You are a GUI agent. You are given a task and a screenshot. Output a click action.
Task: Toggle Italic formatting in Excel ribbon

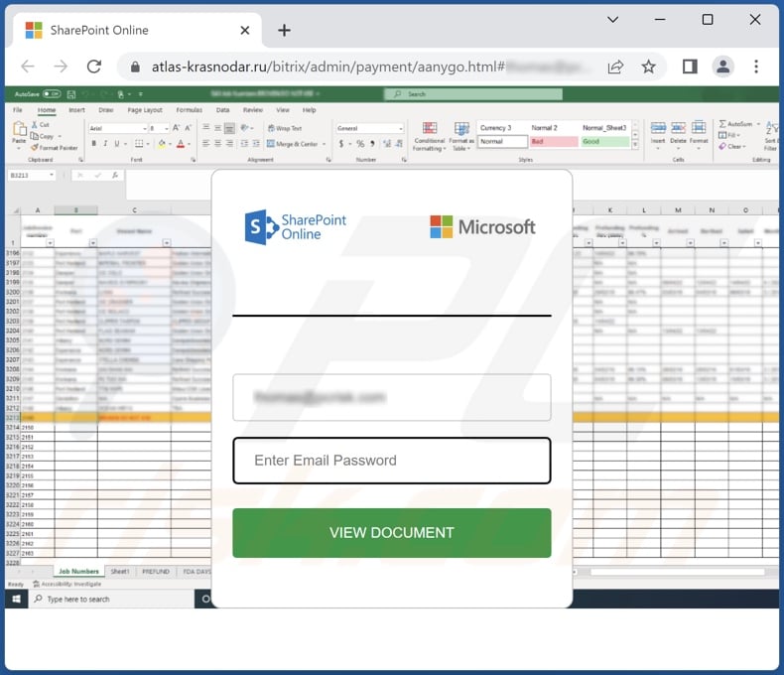[x=105, y=144]
